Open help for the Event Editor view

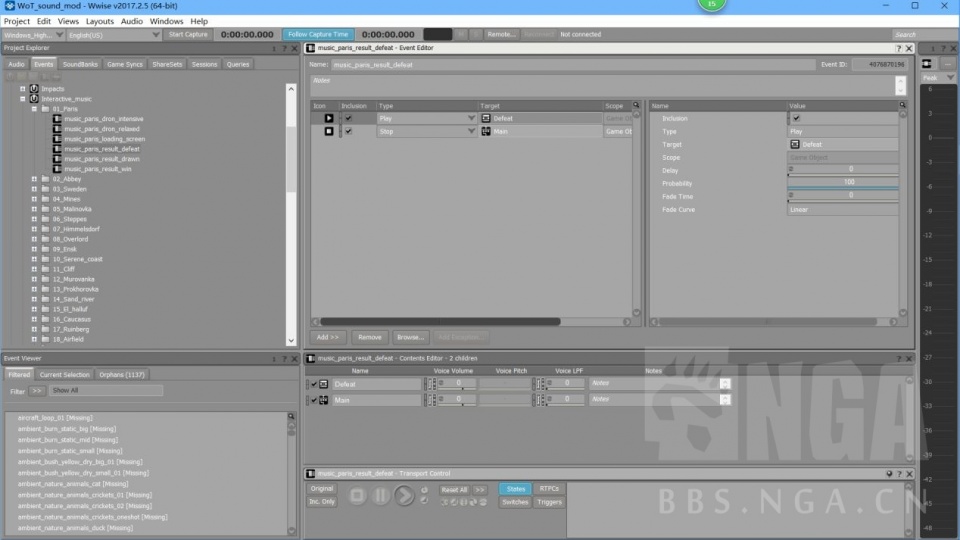[x=899, y=48]
